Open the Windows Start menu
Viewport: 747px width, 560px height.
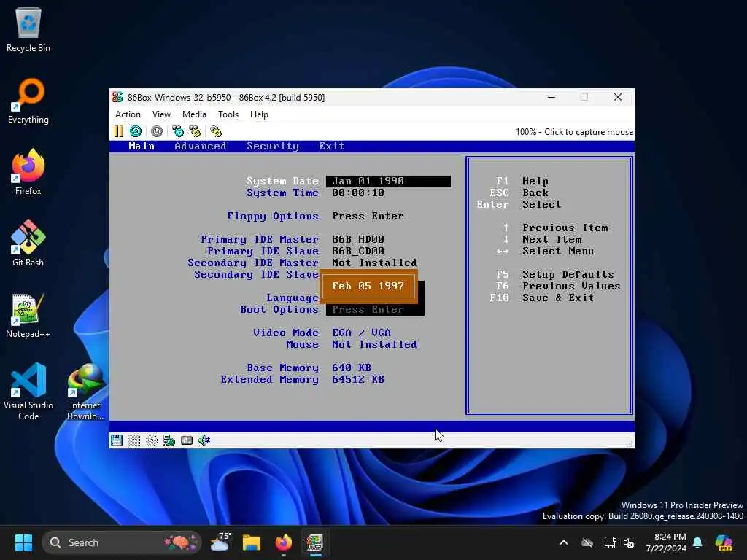pyautogui.click(x=23, y=542)
